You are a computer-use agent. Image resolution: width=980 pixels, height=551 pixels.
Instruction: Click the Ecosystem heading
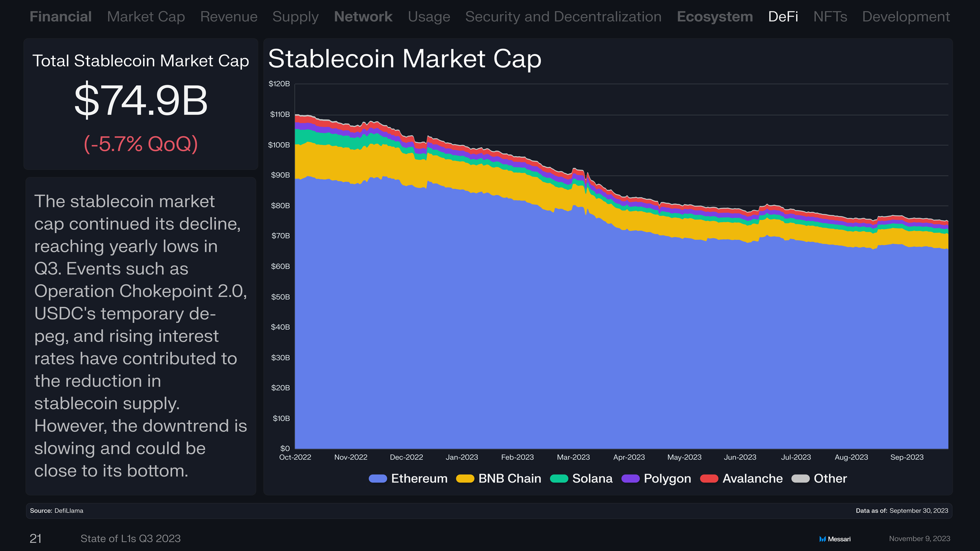point(715,17)
